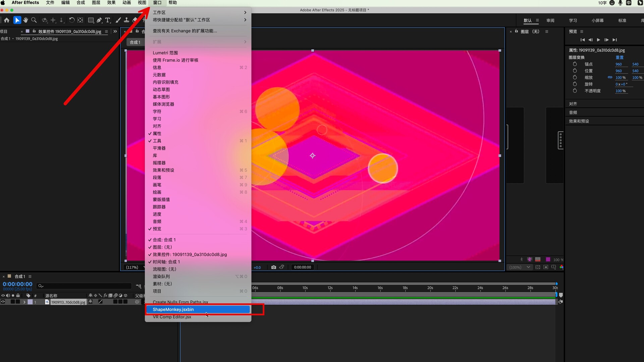Viewport: 644px width, 362px height.
Task: Toggle the 属性 panel checkmark item
Action: click(x=157, y=134)
